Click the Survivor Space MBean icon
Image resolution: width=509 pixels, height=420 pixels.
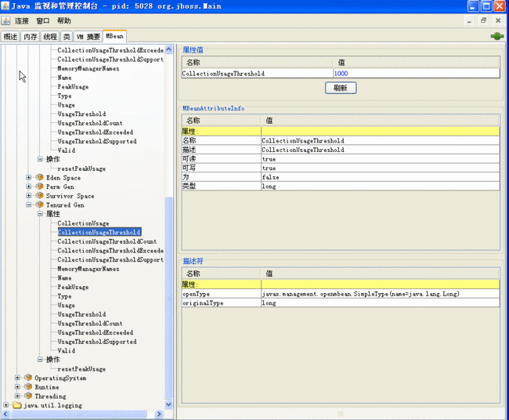tap(40, 196)
